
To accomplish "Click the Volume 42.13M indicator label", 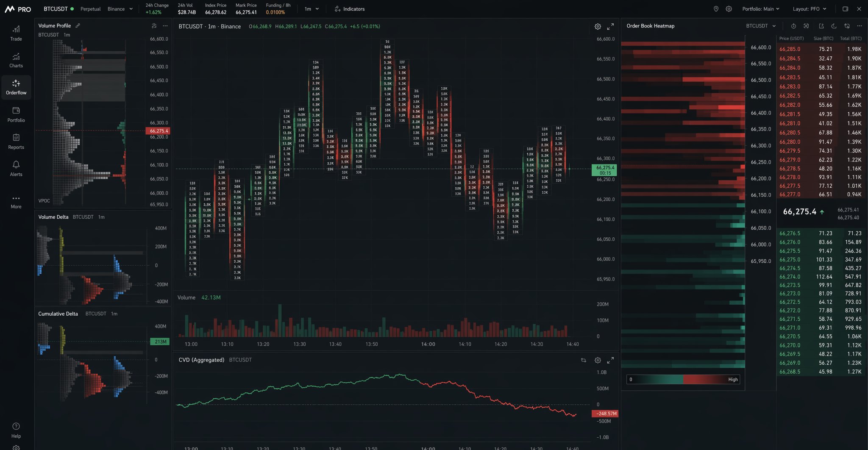I will [199, 297].
